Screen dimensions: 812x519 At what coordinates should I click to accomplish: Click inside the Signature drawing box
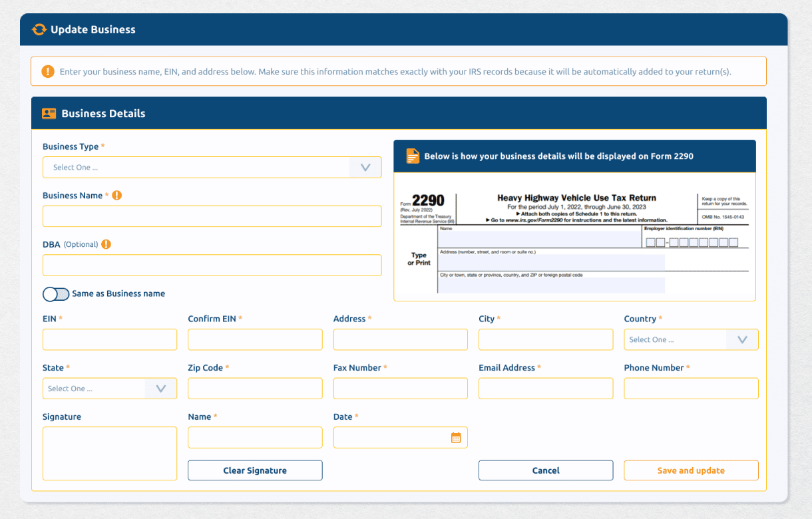(x=110, y=453)
